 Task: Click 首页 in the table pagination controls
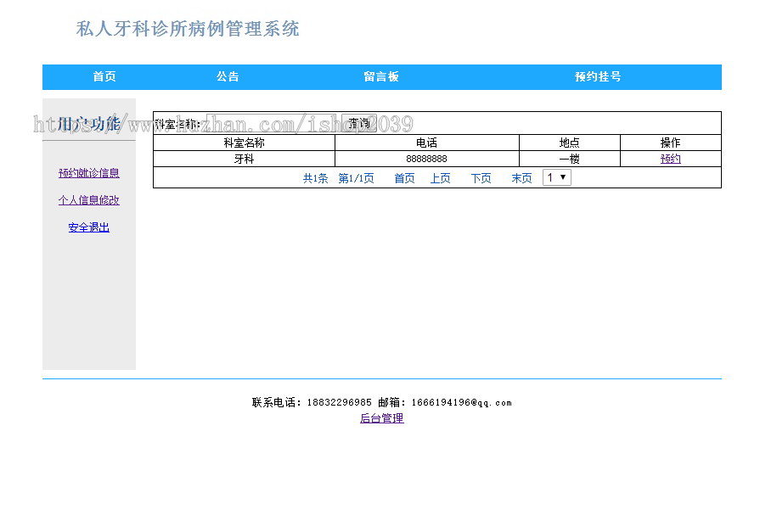pos(403,178)
